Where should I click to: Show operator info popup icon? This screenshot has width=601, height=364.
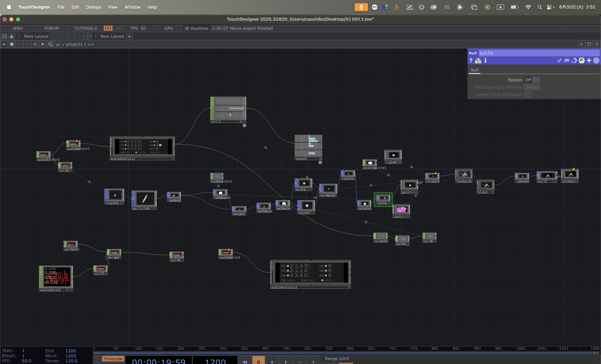coord(485,60)
